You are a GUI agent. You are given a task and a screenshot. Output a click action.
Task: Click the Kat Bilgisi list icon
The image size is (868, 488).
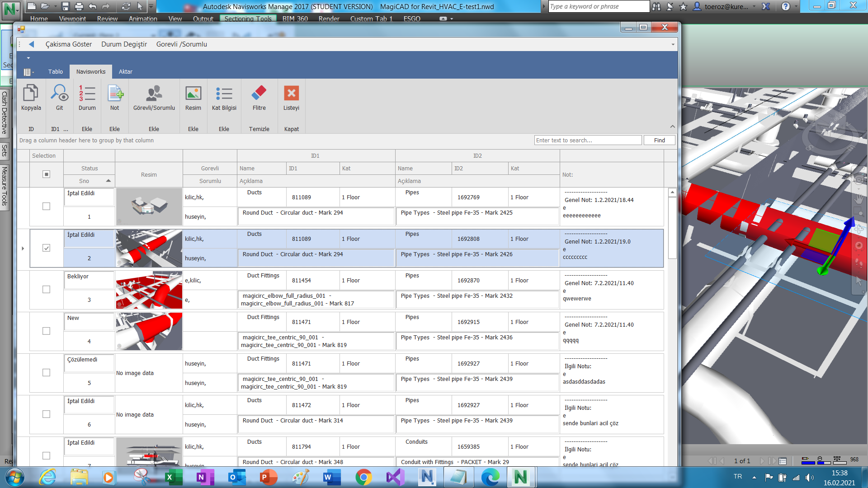(x=224, y=94)
